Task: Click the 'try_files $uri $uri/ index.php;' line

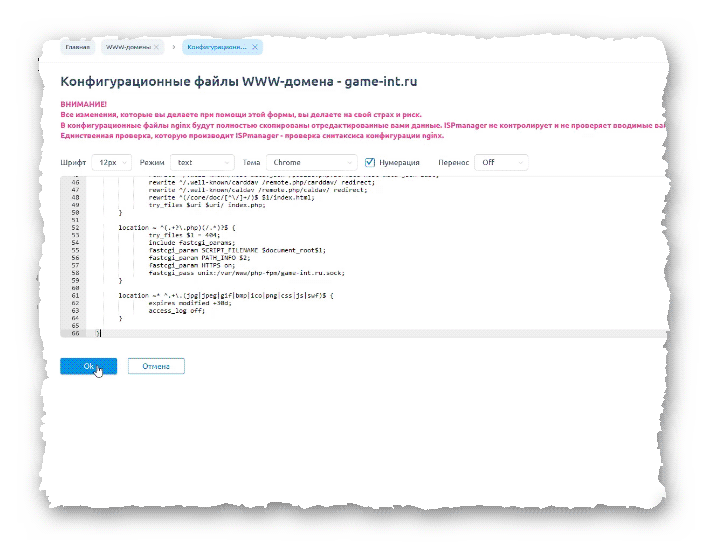Action: [207, 205]
